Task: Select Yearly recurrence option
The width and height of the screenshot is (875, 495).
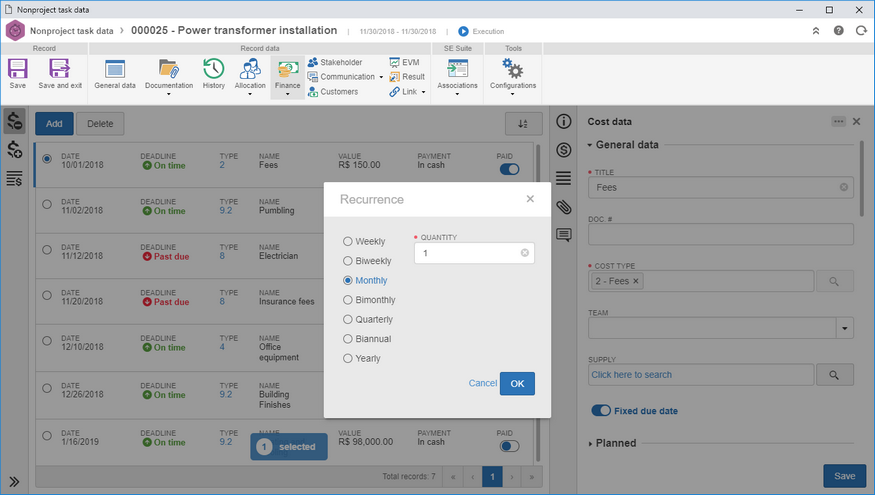Action: click(348, 358)
